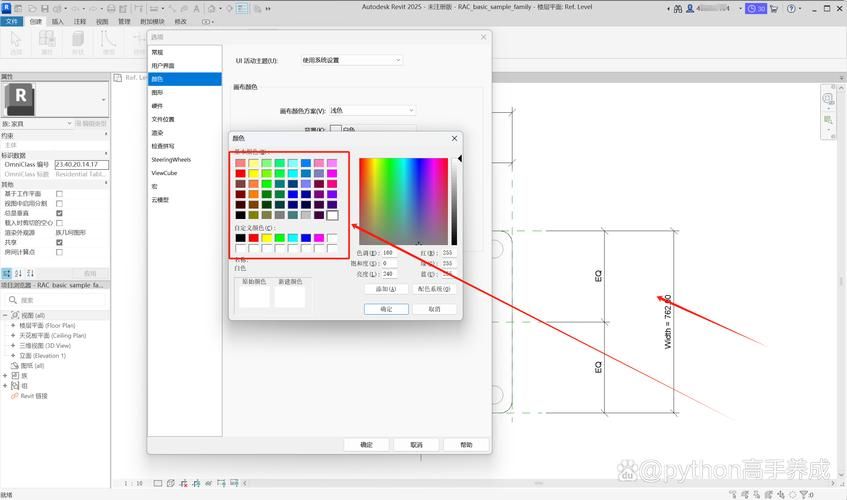The image size is (847, 500).
Task: Expand the Ceiling Plan node in project browser
Action: 13,336
